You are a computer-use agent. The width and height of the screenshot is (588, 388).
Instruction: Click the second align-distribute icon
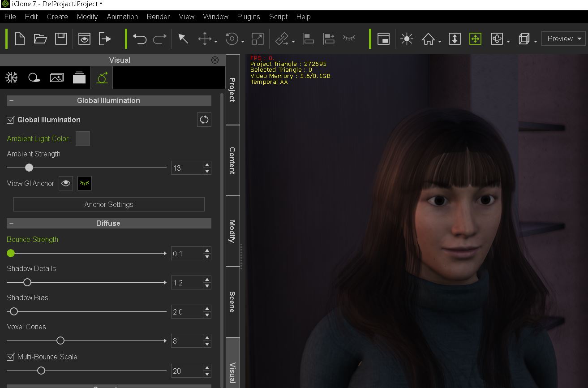coord(329,39)
